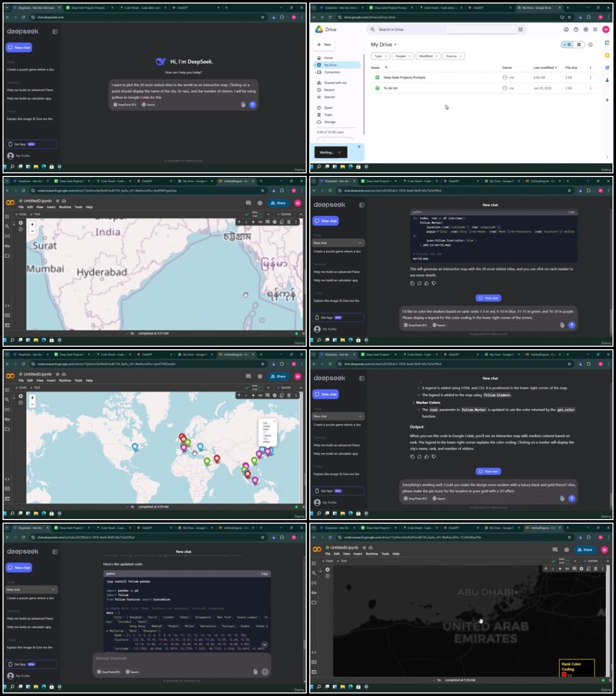The image size is (616, 696).
Task: Open more actions for the To-do list file
Action: (x=590, y=88)
